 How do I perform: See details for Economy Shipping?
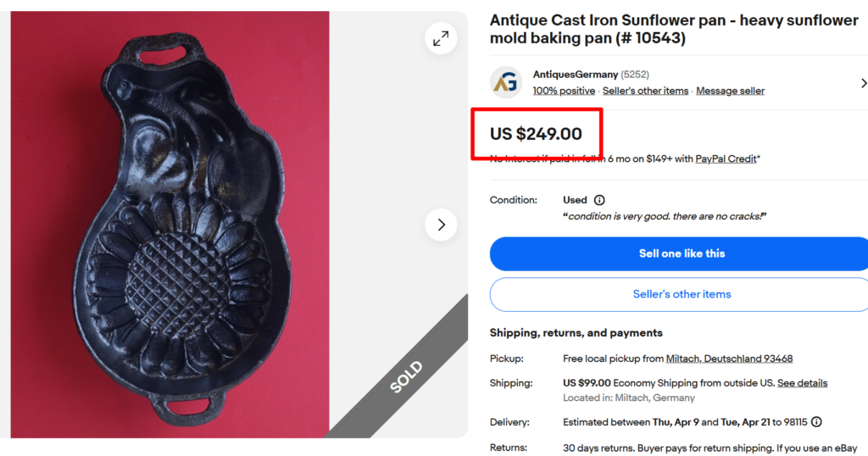pos(802,383)
